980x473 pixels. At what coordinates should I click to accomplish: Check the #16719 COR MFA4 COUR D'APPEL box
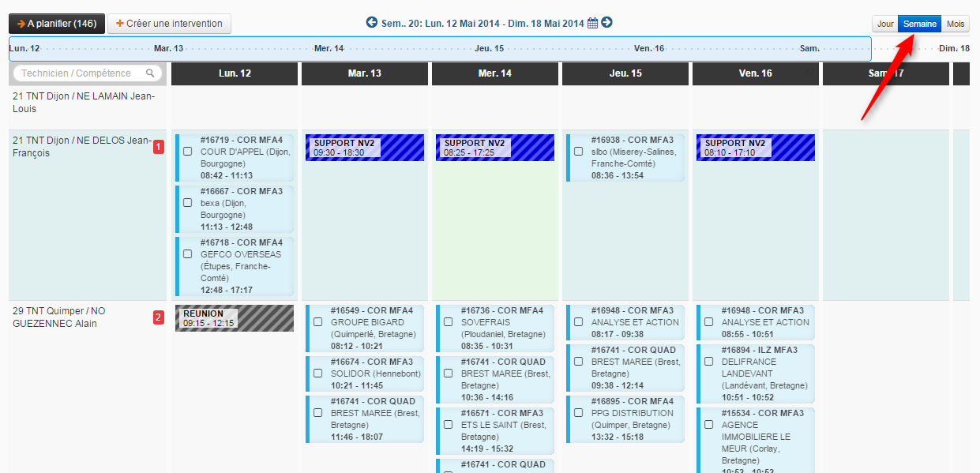click(x=188, y=152)
